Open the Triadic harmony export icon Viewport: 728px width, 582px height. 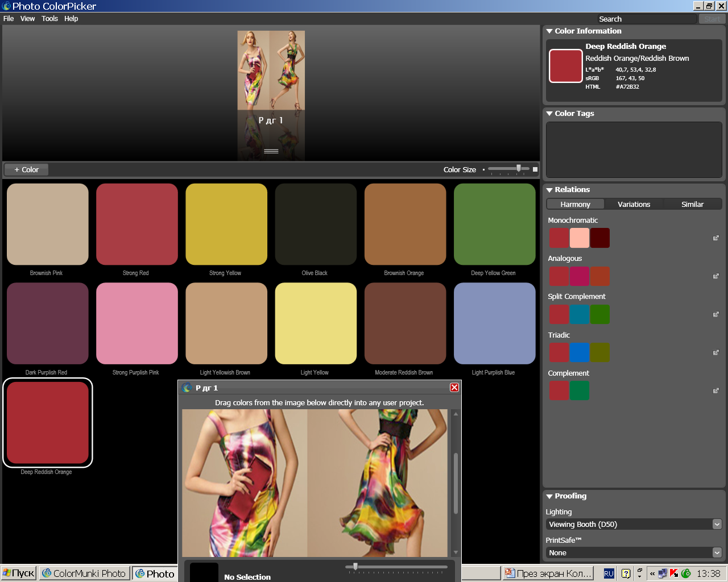pyautogui.click(x=716, y=352)
